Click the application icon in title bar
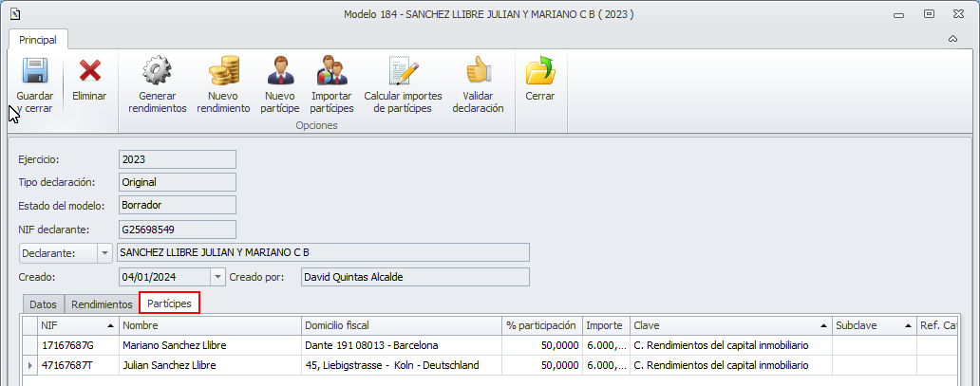This screenshot has width=980, height=386. tap(15, 13)
